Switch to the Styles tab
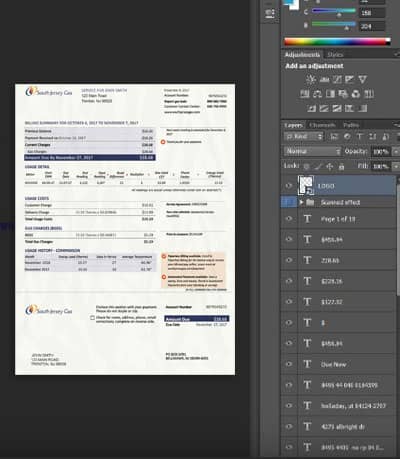Viewport: 400px width, 459px height. pyautogui.click(x=335, y=55)
